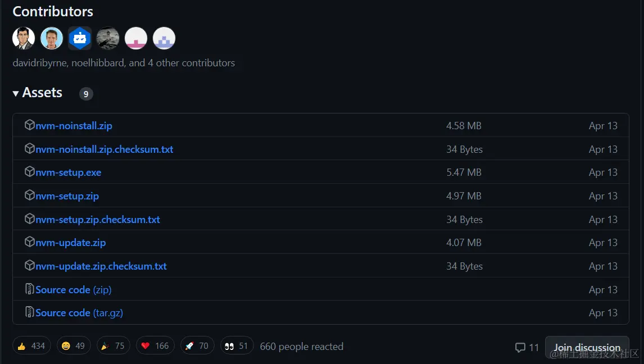Viewport: 644px width, 364px height.
Task: Click Apr 13 date in nvm-noinstall.zip row
Action: coord(603,126)
